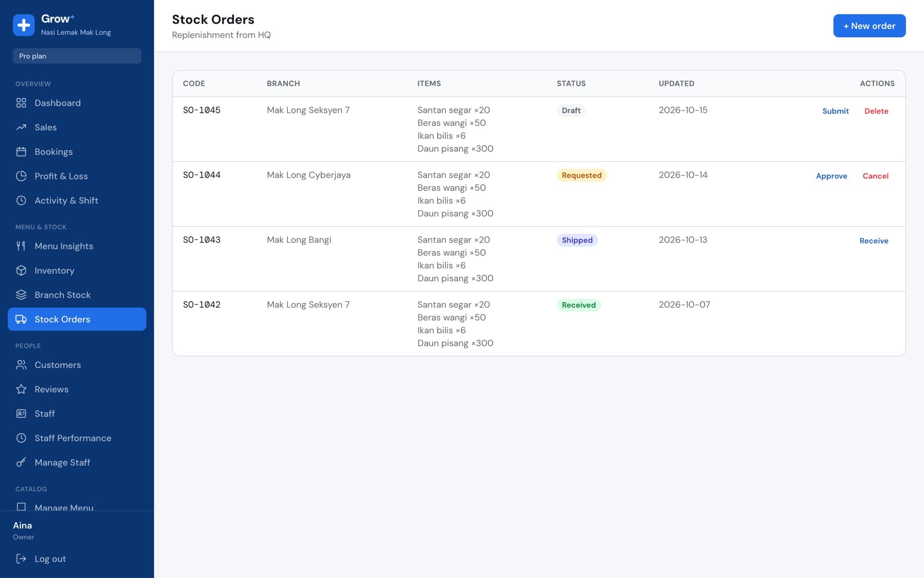
Task: Click the Staff ID card icon
Action: pos(21,413)
